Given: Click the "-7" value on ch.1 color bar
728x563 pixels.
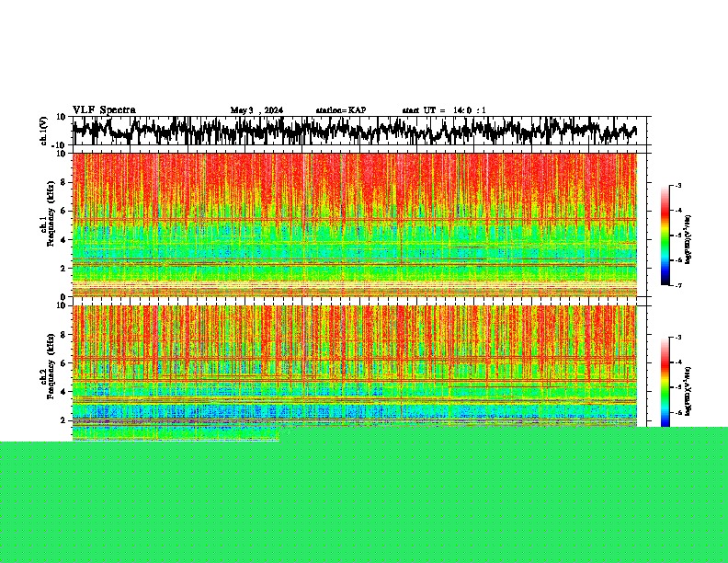Looking at the screenshot, I should click(677, 286).
